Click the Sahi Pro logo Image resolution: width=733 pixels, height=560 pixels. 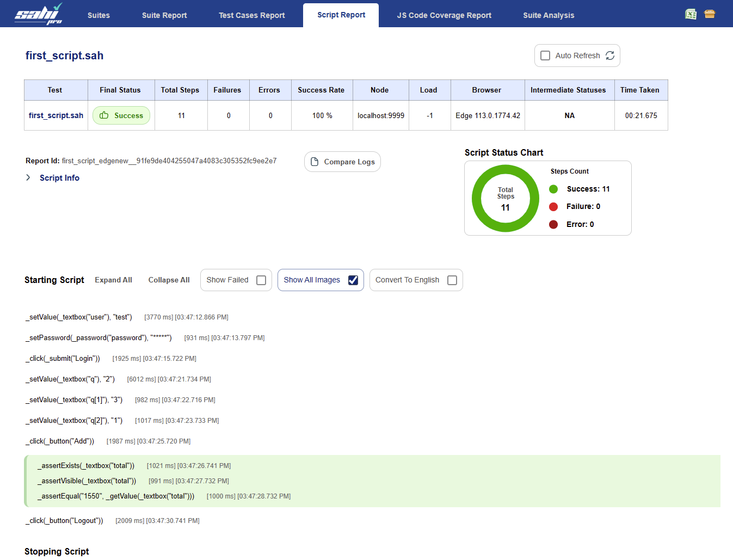click(38, 14)
